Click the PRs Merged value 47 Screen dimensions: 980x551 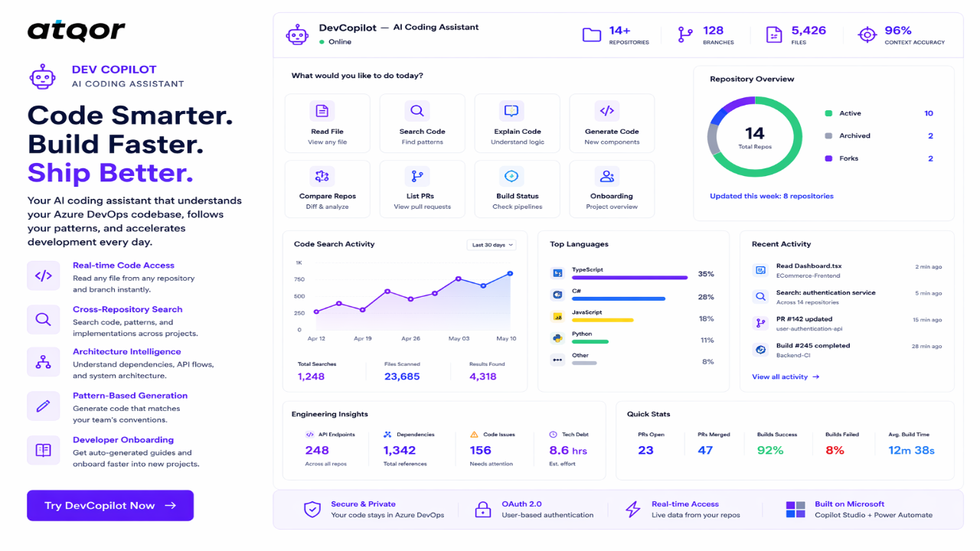[x=706, y=450]
